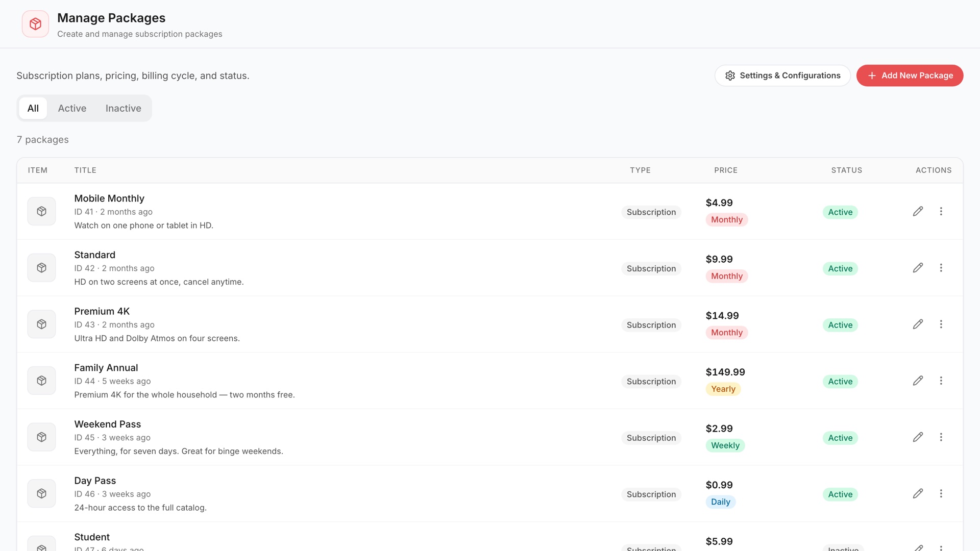Click edit pencil for Weekend Pass
This screenshot has width=980, height=551.
click(x=918, y=437)
